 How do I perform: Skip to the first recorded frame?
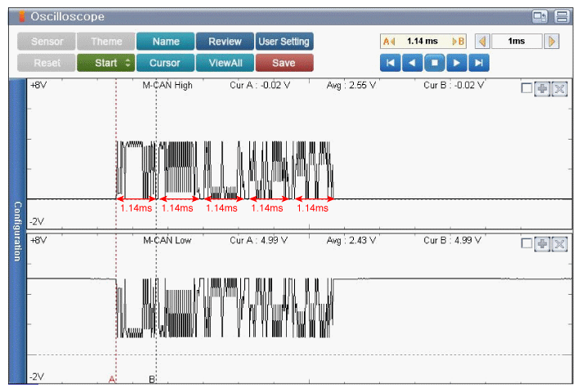[390, 63]
